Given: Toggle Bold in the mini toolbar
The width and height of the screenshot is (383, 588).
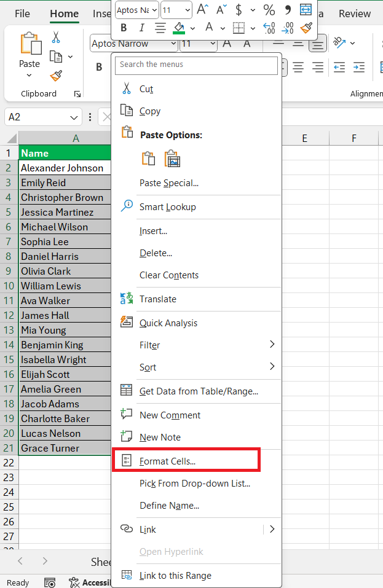Looking at the screenshot, I should tap(124, 28).
